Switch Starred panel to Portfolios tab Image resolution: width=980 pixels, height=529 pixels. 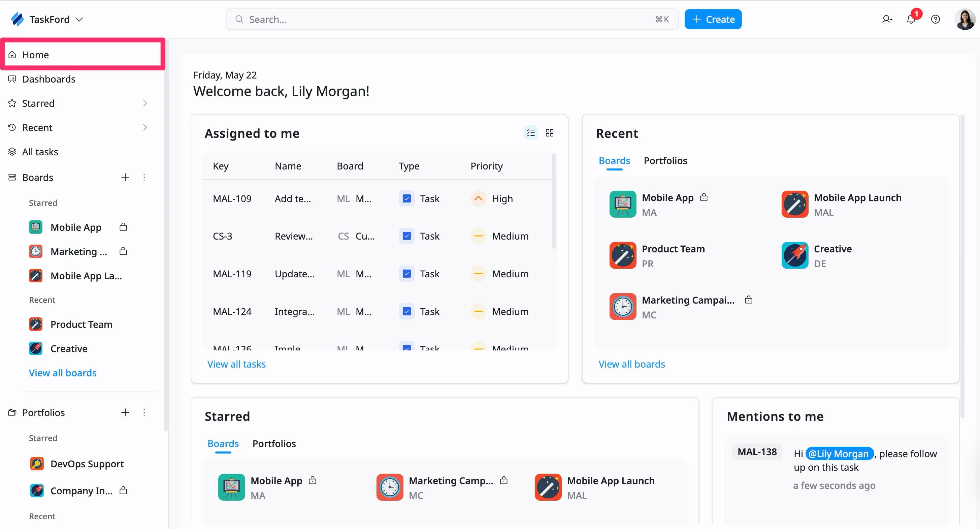coord(274,444)
